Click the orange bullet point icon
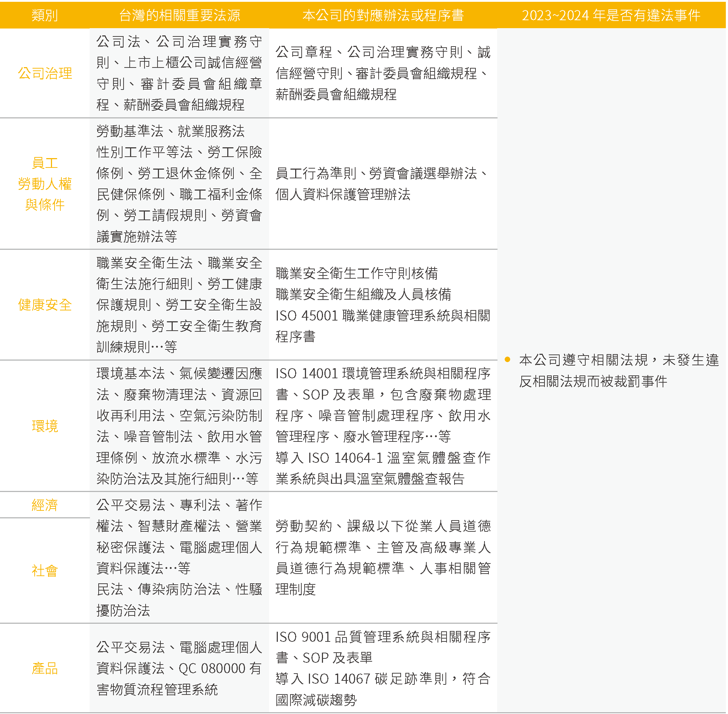This screenshot has width=728, height=714. tap(507, 360)
